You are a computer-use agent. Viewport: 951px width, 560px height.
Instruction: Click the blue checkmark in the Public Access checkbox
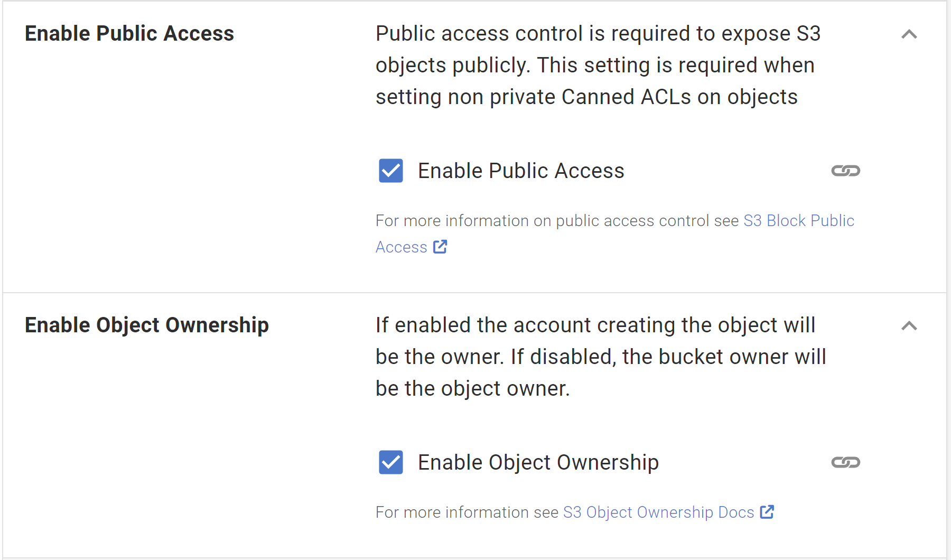pyautogui.click(x=390, y=170)
